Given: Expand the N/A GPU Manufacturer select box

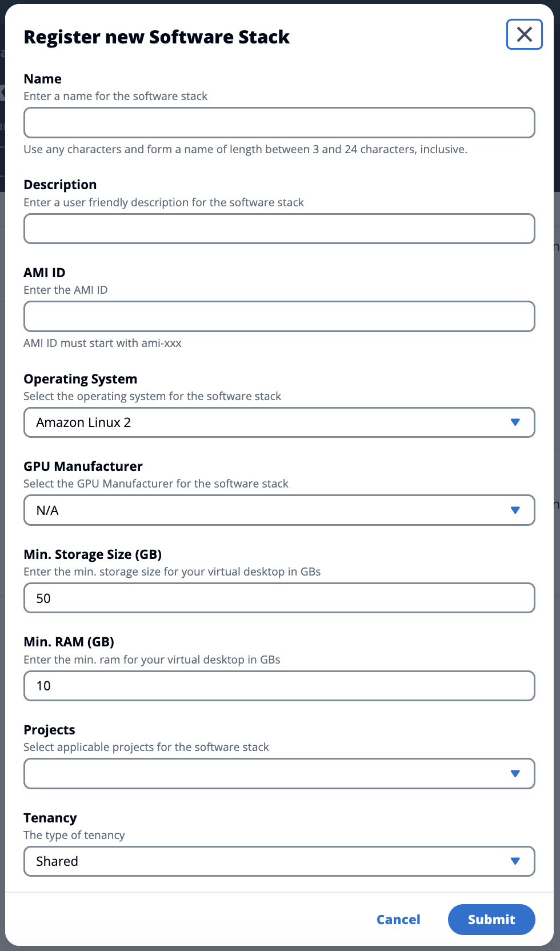Looking at the screenshot, I should click(x=269, y=510).
